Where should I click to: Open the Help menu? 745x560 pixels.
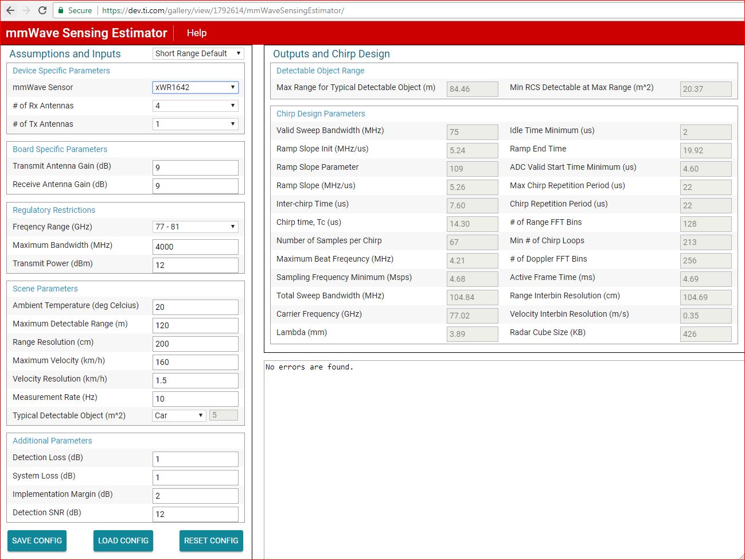click(x=197, y=33)
